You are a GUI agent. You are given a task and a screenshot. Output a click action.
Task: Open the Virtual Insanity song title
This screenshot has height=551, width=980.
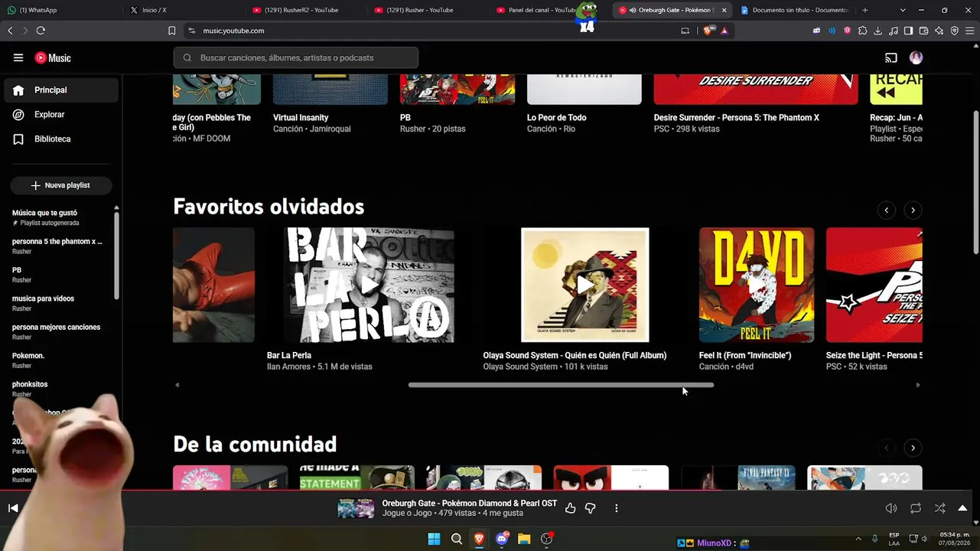point(301,118)
